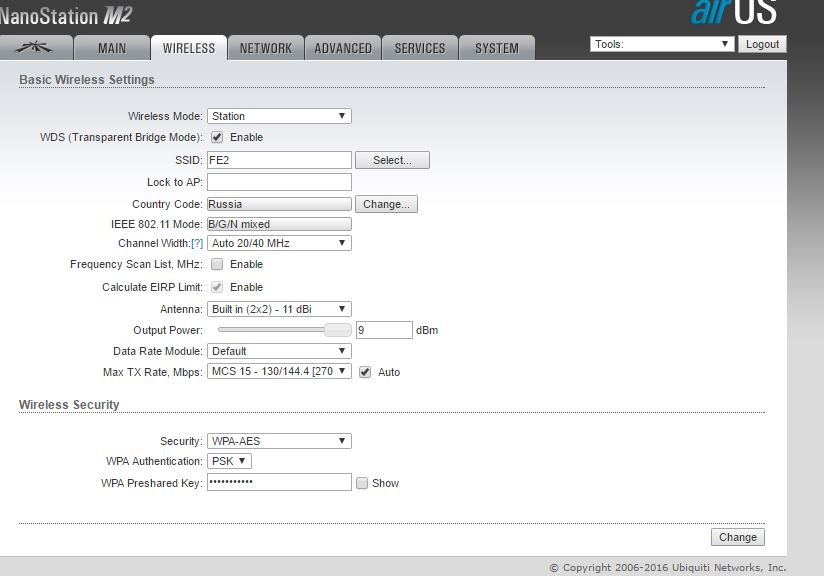The image size is (824, 576).
Task: Click the Select... button beside SSID
Action: [392, 160]
